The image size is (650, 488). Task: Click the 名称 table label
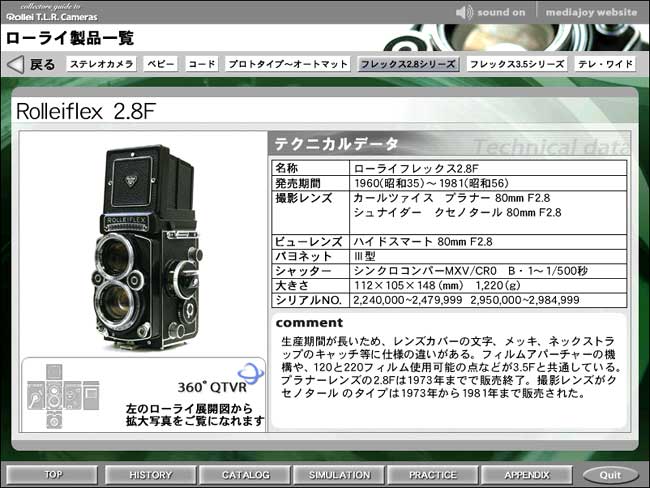(286, 168)
